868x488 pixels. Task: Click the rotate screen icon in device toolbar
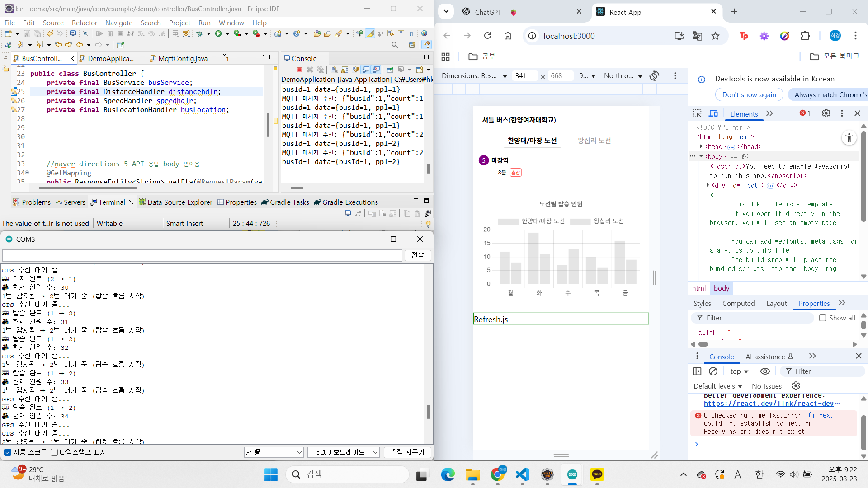tap(654, 76)
